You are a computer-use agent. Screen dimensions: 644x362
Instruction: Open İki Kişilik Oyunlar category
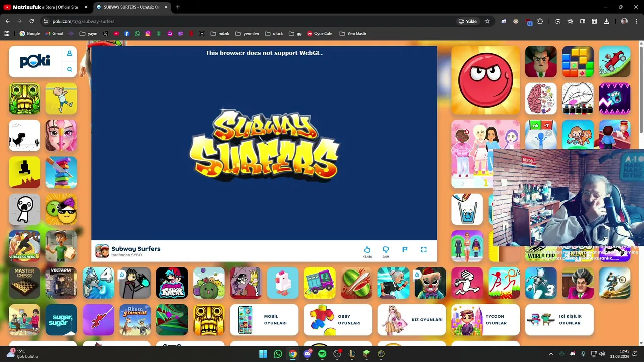tap(559, 320)
